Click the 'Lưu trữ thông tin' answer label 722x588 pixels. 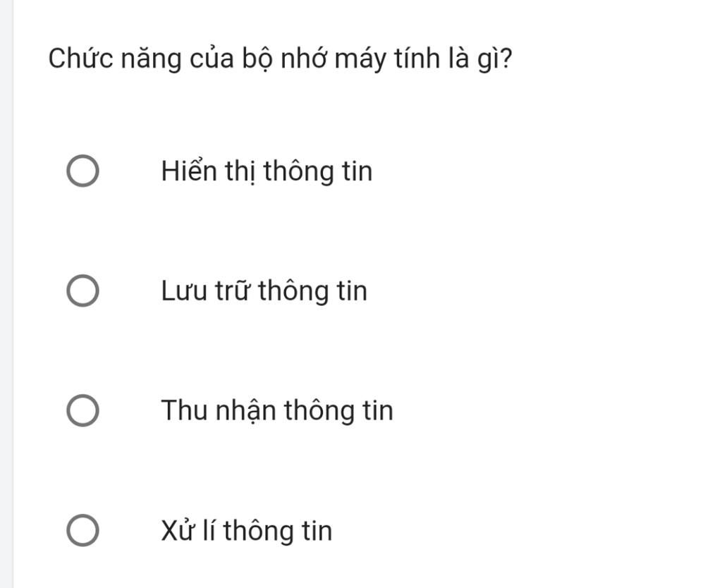[264, 291]
